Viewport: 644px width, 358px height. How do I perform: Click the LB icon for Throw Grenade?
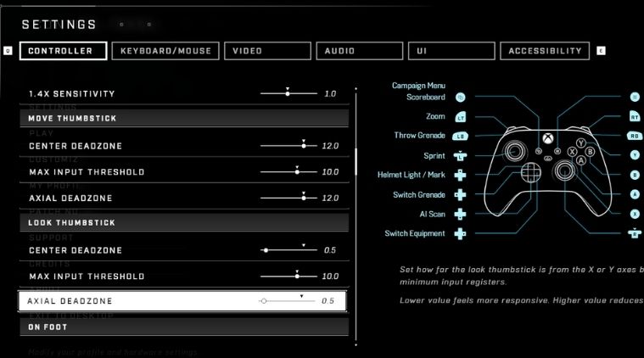(x=460, y=136)
